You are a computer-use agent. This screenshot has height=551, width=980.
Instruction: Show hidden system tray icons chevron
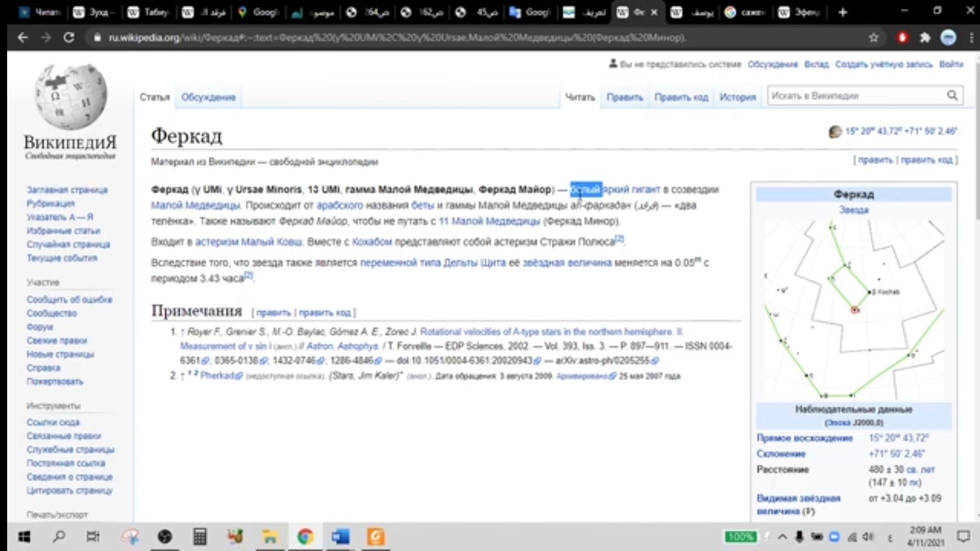[x=782, y=537]
